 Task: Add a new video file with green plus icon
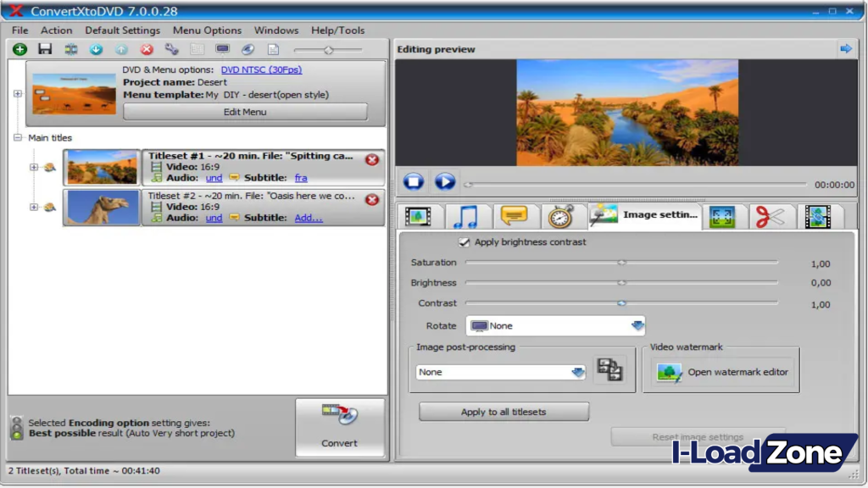tap(19, 49)
